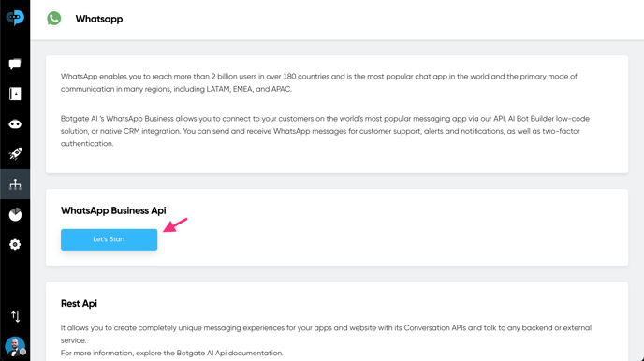Image resolution: width=644 pixels, height=361 pixels.
Task: Open the contacts book sidebar icon
Action: click(15, 94)
